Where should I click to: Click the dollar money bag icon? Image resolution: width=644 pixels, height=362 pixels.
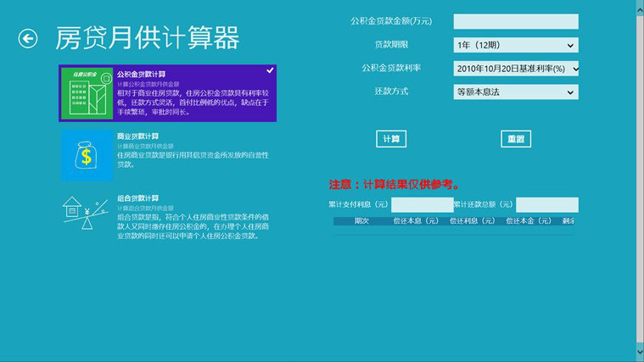pos(87,155)
